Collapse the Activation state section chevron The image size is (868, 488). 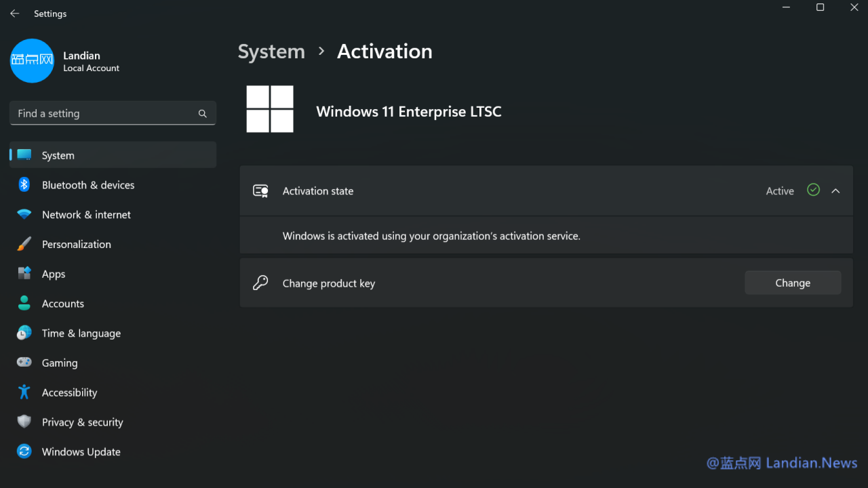point(835,191)
